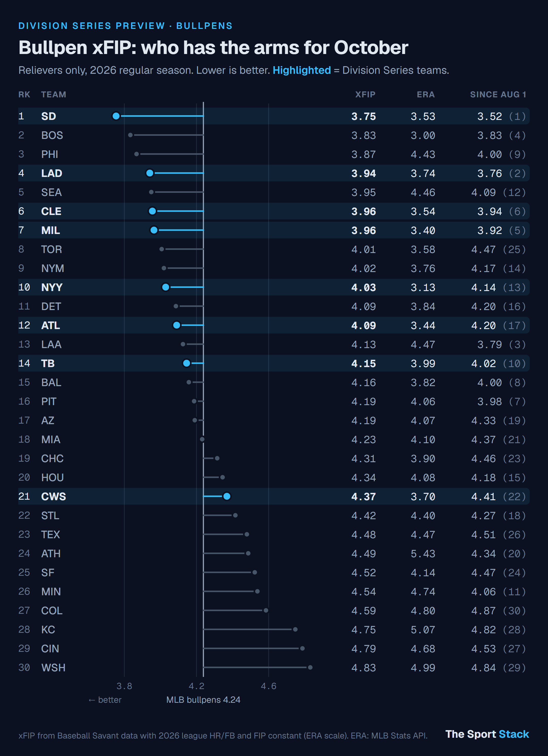Click the CLE team label
Image resolution: width=548 pixels, height=756 pixels.
tap(51, 211)
